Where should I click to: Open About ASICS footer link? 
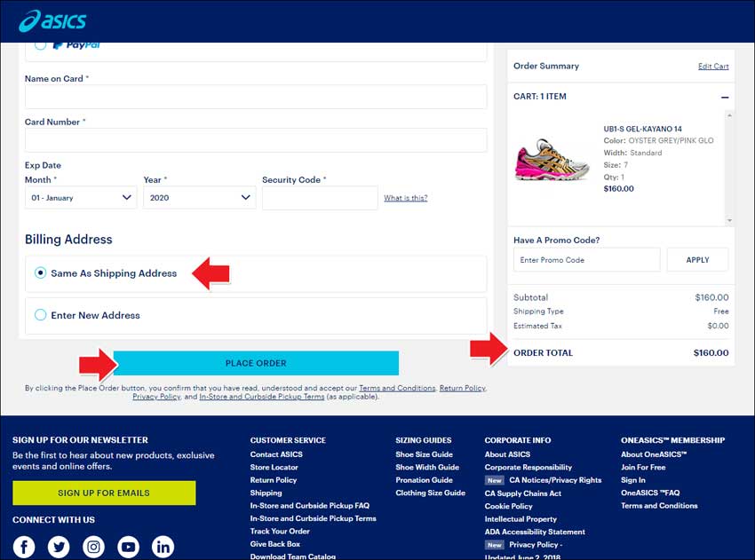(x=507, y=454)
